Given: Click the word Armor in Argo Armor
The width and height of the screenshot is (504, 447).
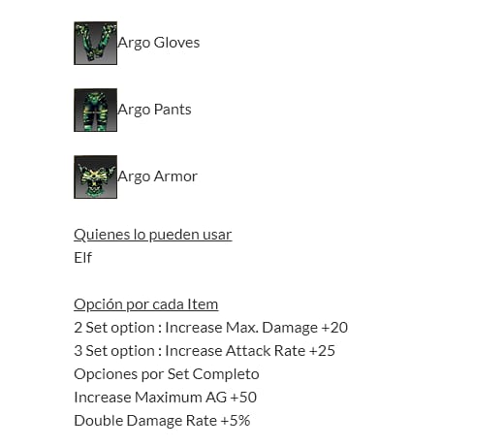Looking at the screenshot, I should click(175, 176).
